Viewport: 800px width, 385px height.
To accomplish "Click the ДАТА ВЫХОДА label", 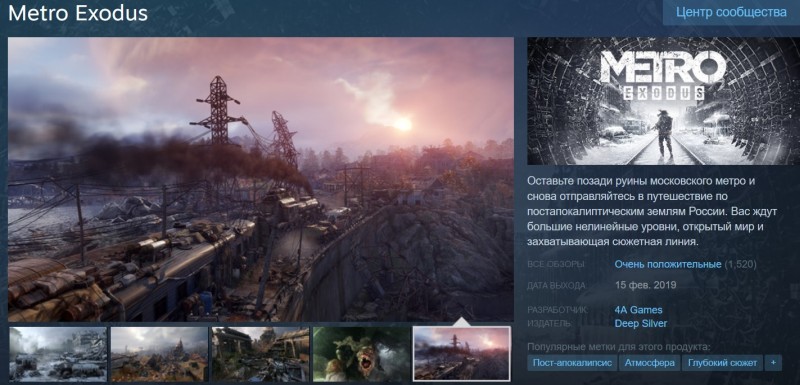I will pos(557,285).
